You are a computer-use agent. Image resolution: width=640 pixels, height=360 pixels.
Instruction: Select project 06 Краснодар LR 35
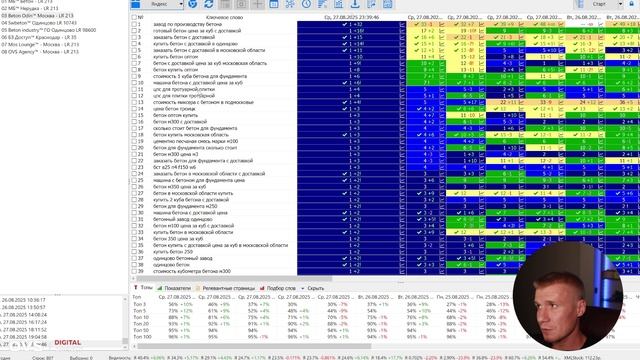point(39,37)
